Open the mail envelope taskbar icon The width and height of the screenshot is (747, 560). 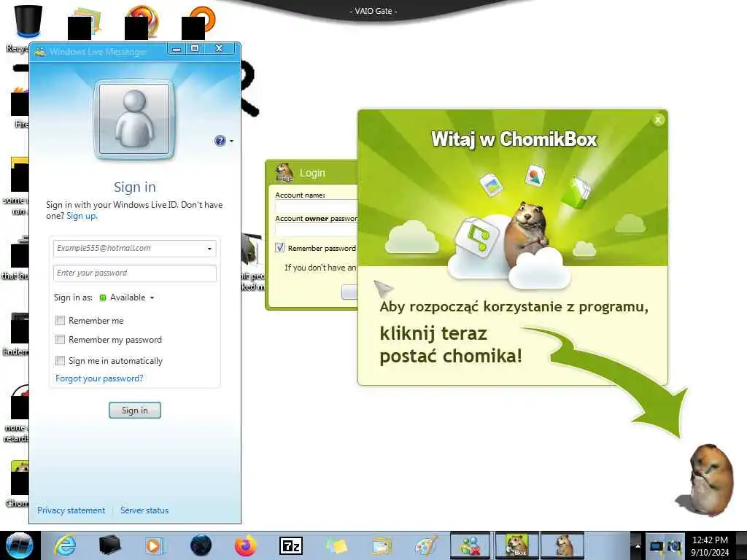tap(382, 545)
